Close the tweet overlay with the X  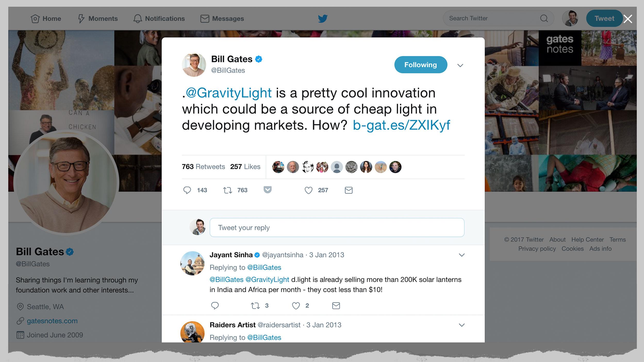coord(628,19)
